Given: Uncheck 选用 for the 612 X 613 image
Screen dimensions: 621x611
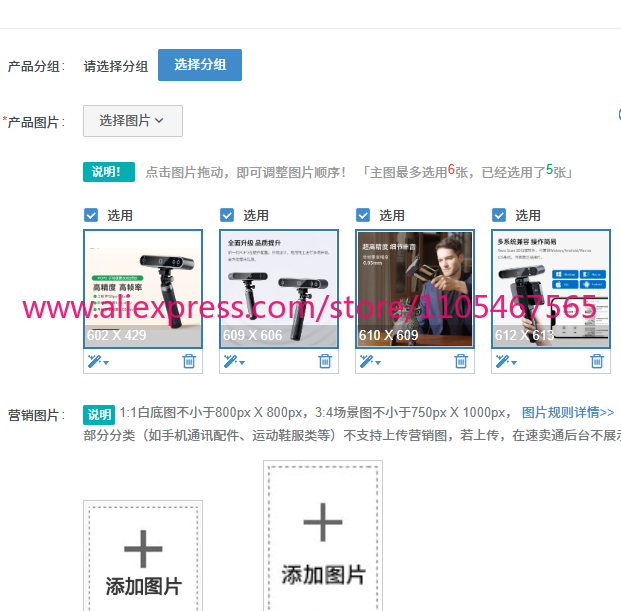Looking at the screenshot, I should [x=499, y=215].
